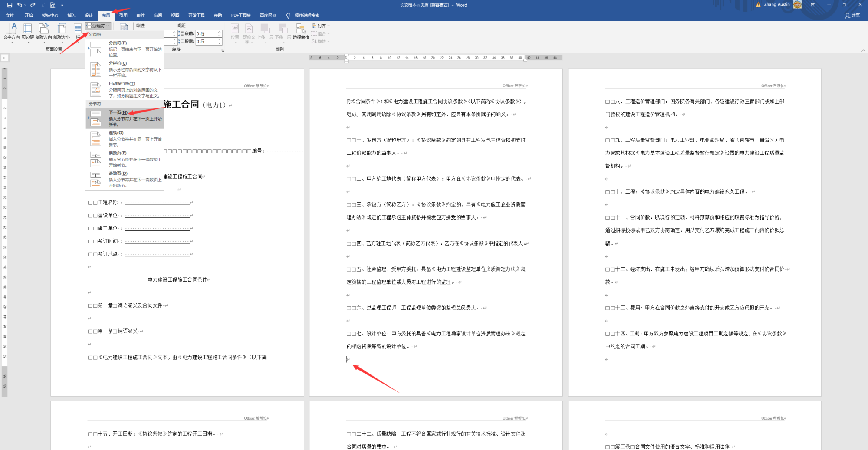The image size is (868, 450).
Task: Select 偶数页(E) even page section break
Action: point(125,159)
